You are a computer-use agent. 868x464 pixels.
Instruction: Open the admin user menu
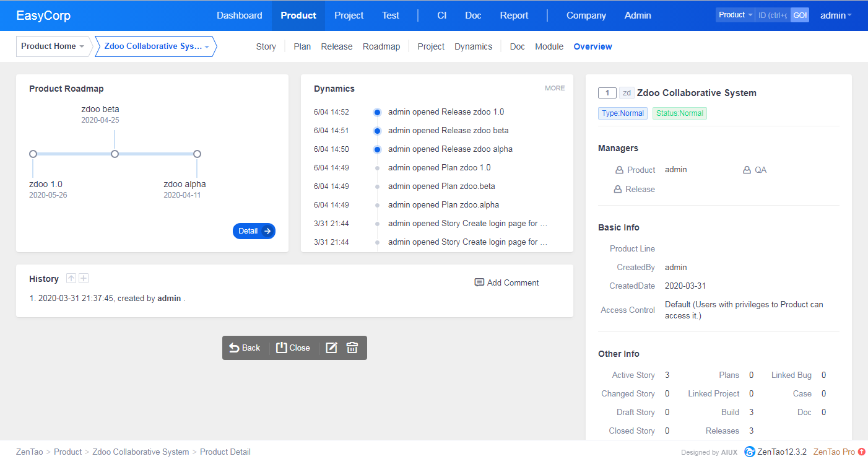pos(836,15)
